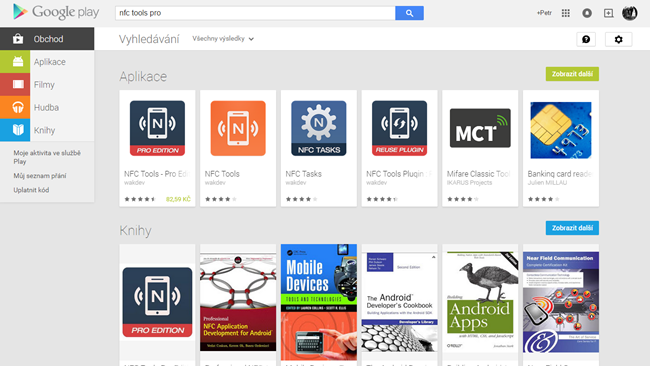Image resolution: width=650 pixels, height=366 pixels.
Task: Open the settings gear button
Action: (x=618, y=39)
